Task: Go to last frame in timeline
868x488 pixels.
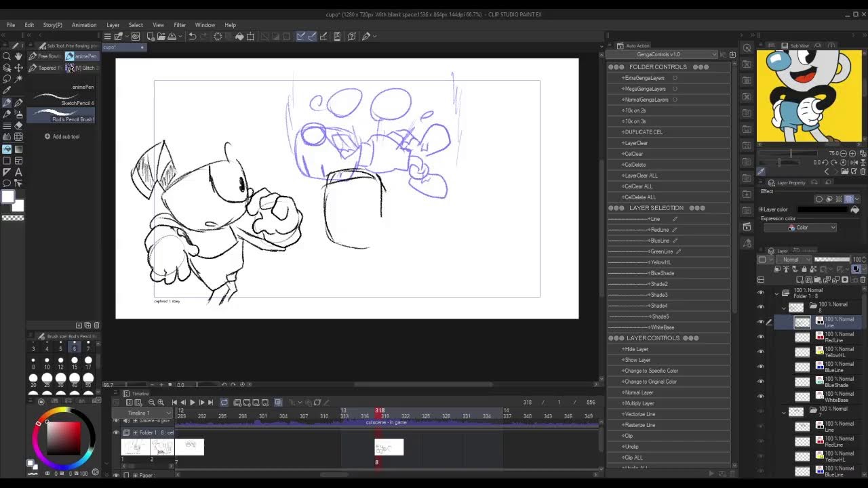Action: coord(210,403)
